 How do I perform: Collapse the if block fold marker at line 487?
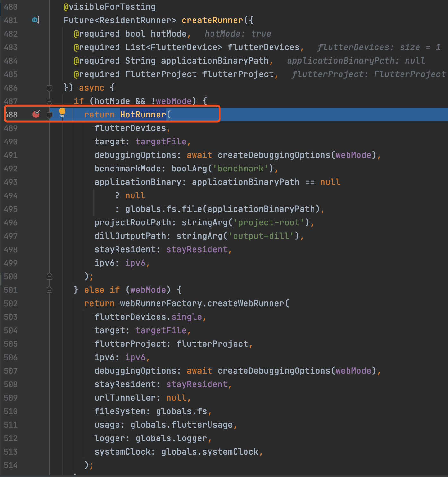[49, 101]
